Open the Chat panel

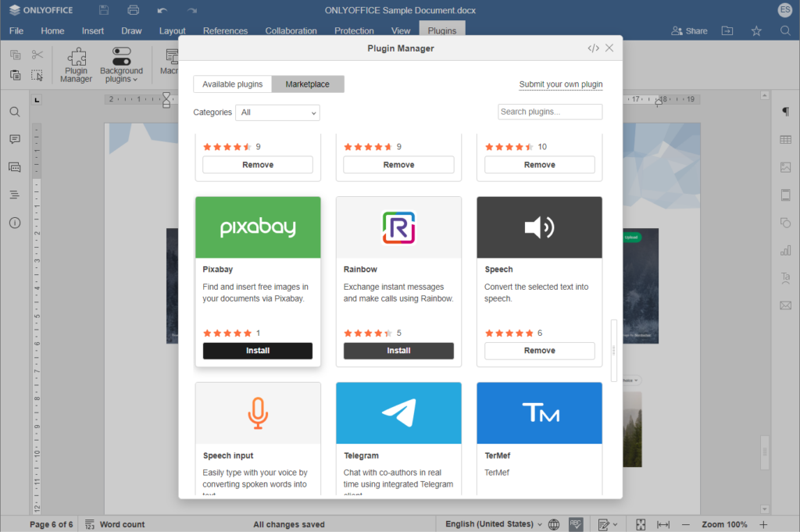(14, 166)
